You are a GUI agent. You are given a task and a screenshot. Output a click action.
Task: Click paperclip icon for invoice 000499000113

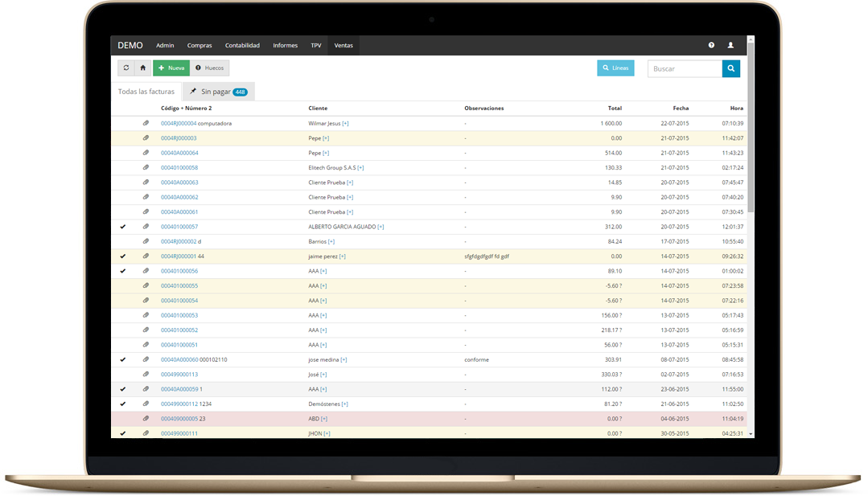pos(146,375)
